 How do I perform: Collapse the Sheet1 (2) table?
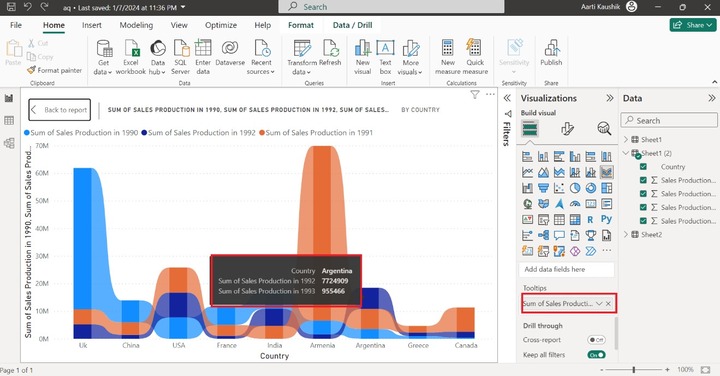tap(626, 153)
